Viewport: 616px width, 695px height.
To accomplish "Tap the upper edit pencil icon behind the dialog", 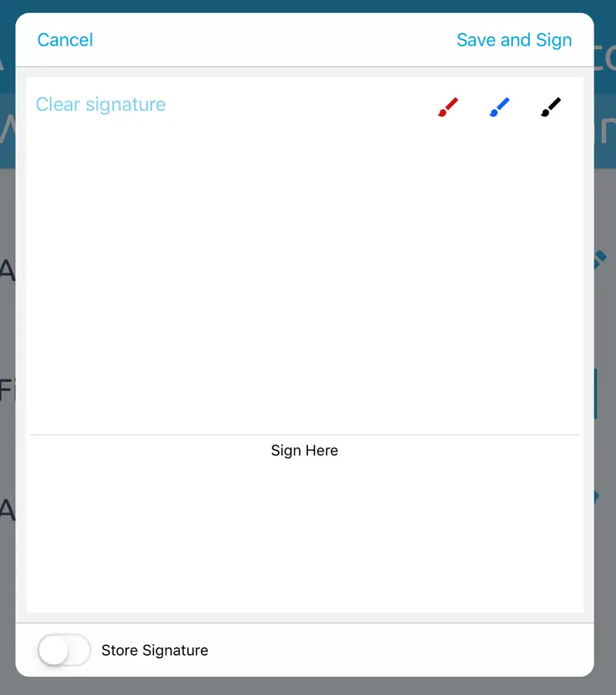I will pyautogui.click(x=600, y=259).
